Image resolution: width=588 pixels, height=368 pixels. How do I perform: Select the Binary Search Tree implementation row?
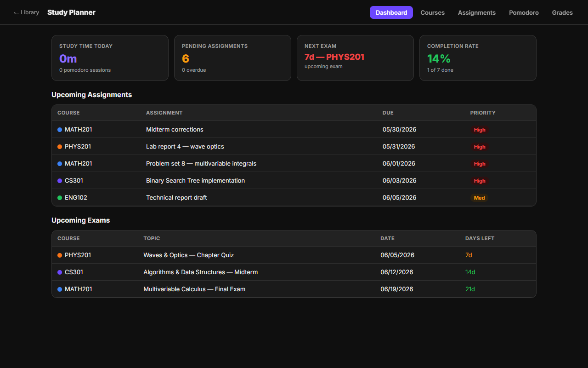[x=294, y=181]
